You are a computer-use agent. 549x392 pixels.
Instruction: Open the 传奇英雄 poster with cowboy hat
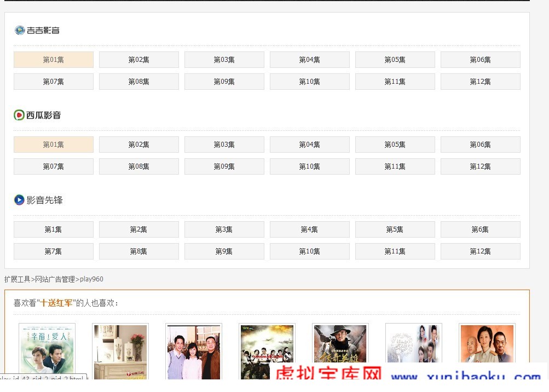coord(340,344)
